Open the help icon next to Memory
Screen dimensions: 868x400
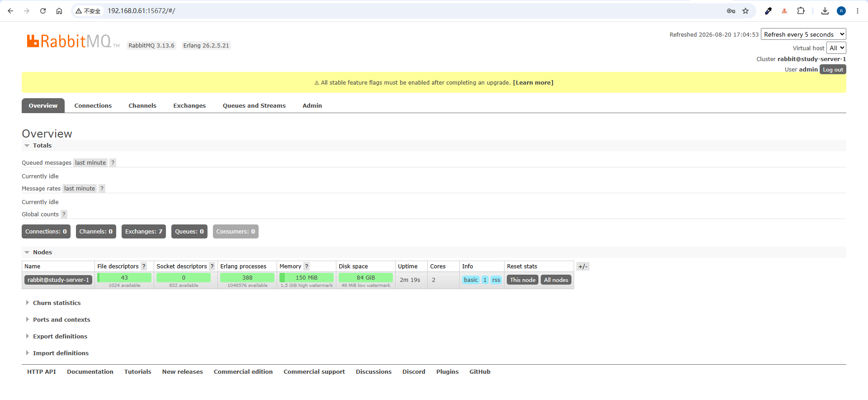tap(307, 267)
